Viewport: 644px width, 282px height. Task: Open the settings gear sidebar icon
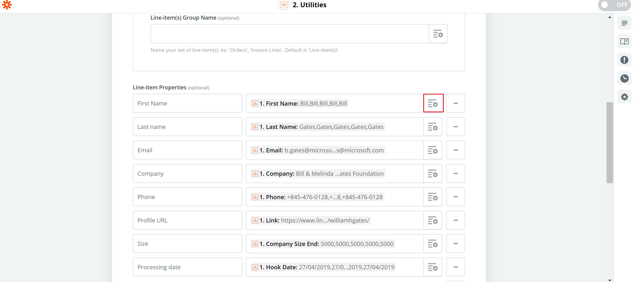(x=624, y=97)
